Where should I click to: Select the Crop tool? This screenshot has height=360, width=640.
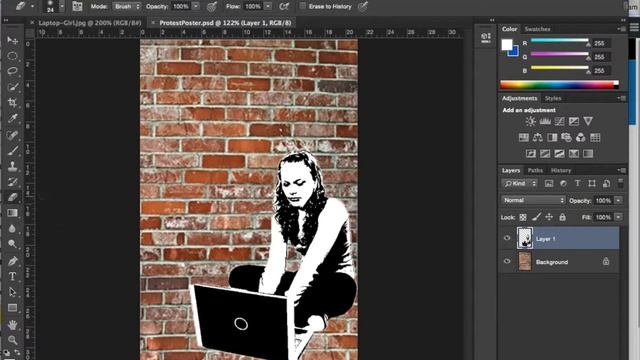pos(12,102)
